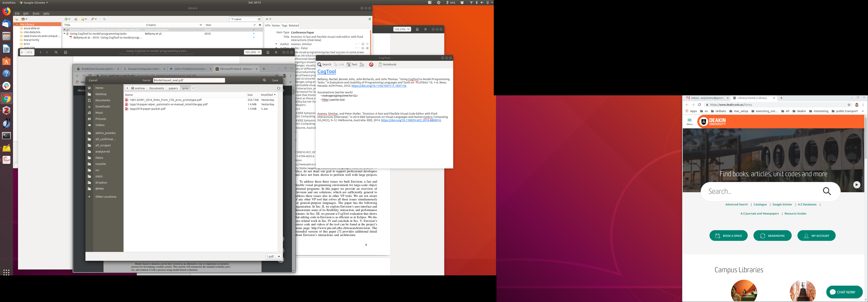Open Search in the CogTool note window
Screen dimensions: 868x302
[x=324, y=64]
